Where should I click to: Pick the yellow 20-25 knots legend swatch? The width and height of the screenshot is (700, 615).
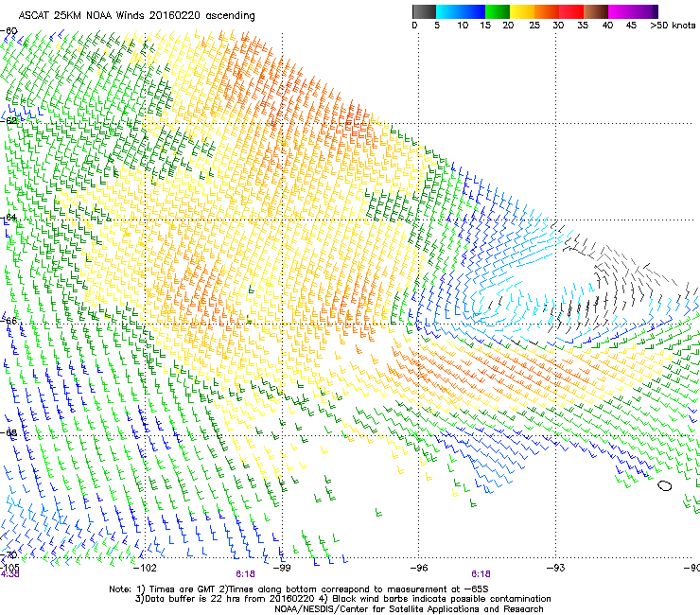pyautogui.click(x=522, y=11)
